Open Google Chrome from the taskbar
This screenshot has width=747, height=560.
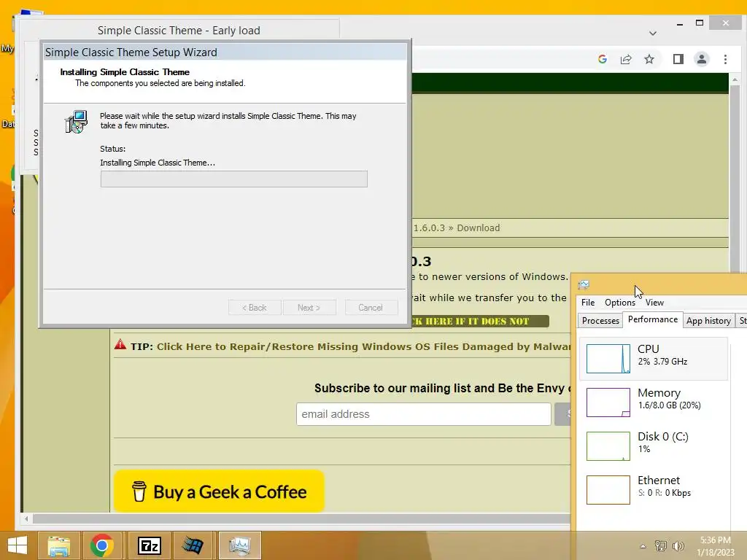101,545
